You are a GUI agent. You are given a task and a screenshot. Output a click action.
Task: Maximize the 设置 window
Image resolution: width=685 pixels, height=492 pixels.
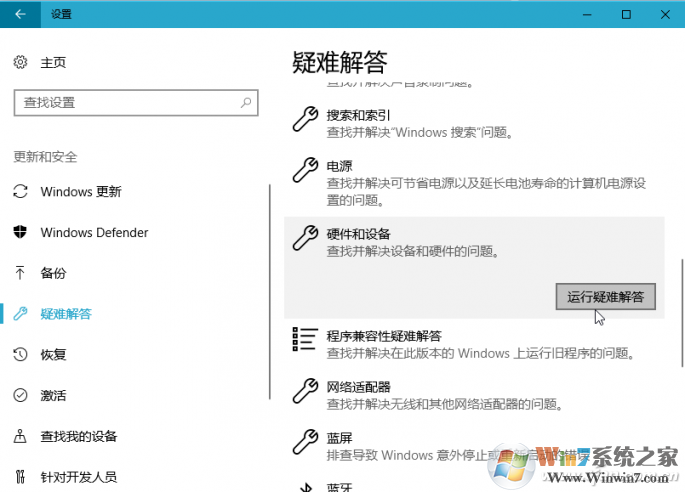click(x=626, y=14)
